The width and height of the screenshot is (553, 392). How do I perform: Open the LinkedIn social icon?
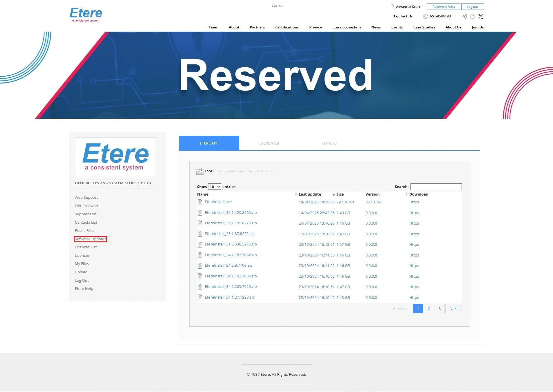(x=472, y=17)
